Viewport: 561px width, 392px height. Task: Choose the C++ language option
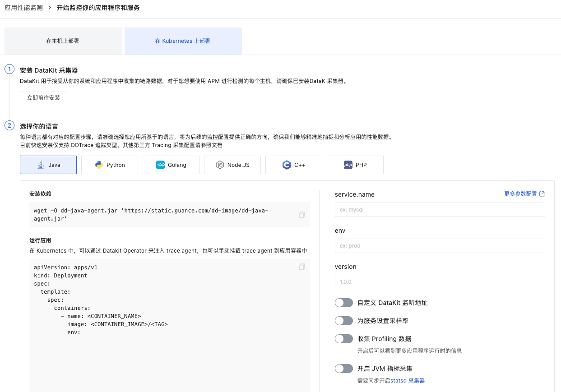(294, 165)
